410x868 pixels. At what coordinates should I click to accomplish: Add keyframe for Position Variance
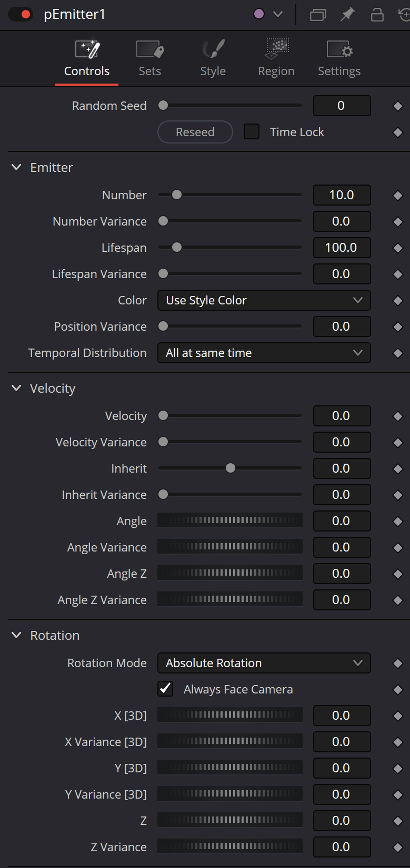click(398, 327)
